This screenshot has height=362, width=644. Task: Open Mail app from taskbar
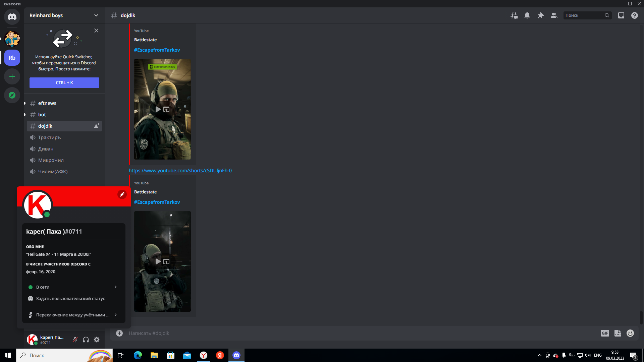(x=187, y=355)
